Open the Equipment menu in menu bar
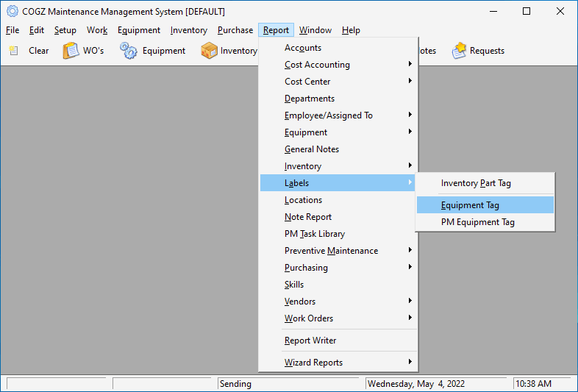This screenshot has width=578, height=392. tap(139, 30)
